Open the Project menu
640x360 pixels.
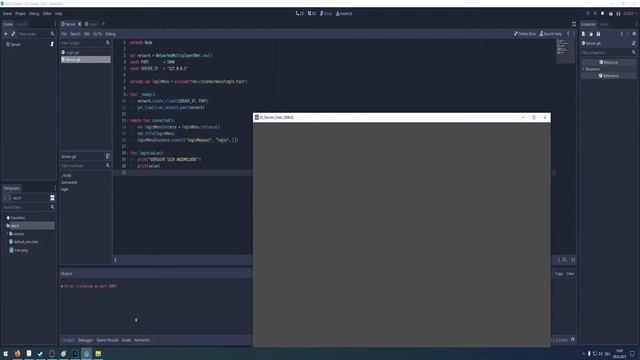(20, 13)
